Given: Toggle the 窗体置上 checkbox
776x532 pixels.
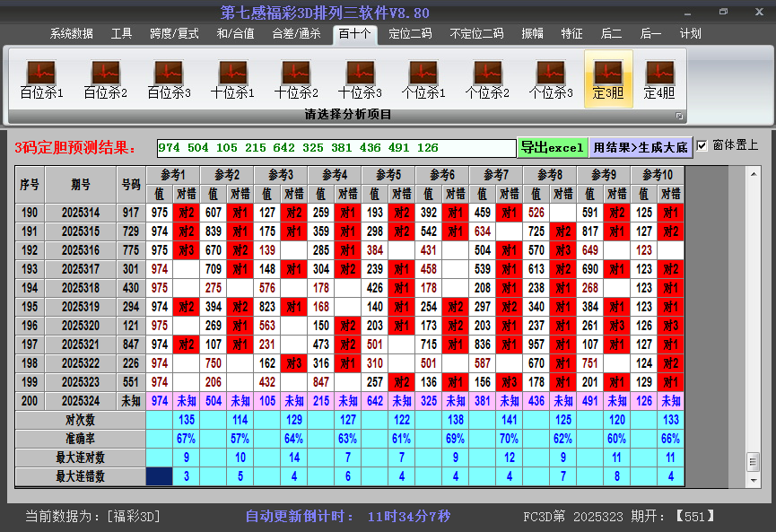Looking at the screenshot, I should 702,145.
